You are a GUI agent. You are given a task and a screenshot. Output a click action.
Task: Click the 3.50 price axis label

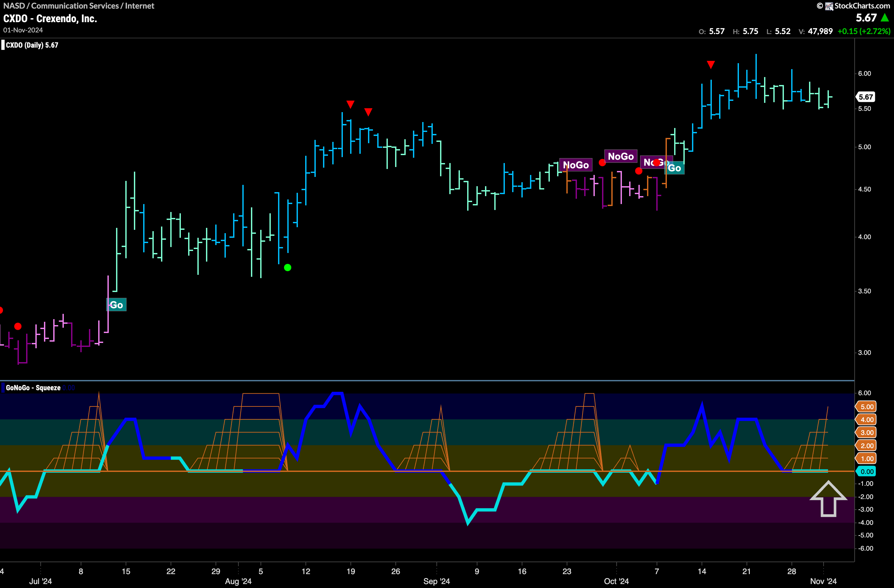(x=864, y=291)
